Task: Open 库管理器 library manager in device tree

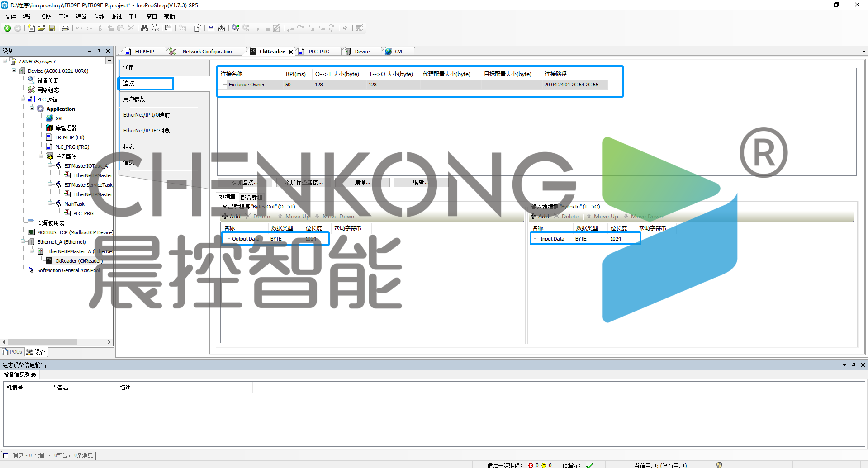Action: (66, 128)
